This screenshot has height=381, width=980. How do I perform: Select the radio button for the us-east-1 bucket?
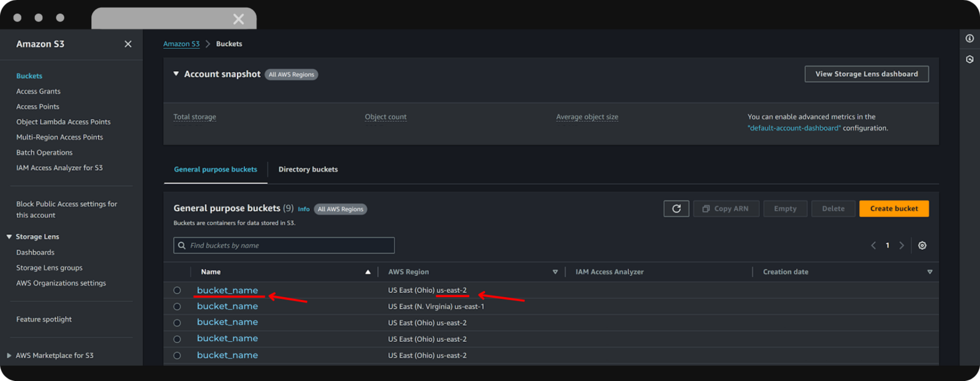177,307
